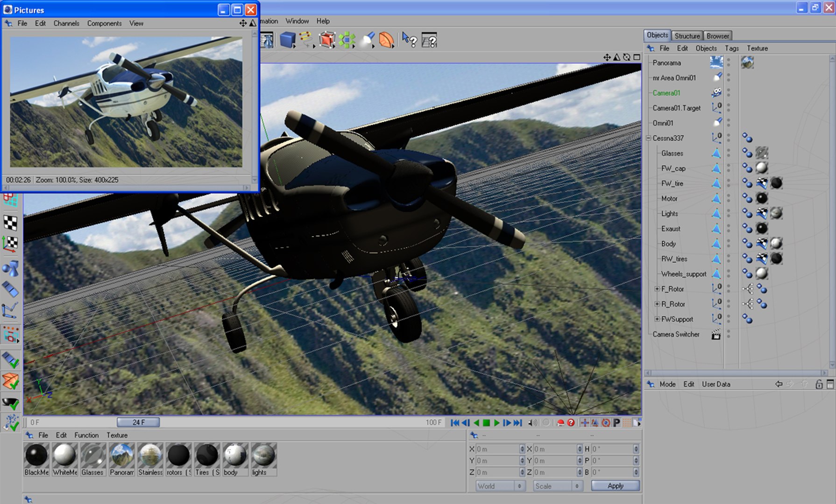Click viewport rotate icon
This screenshot has width=836, height=504.
[x=627, y=57]
